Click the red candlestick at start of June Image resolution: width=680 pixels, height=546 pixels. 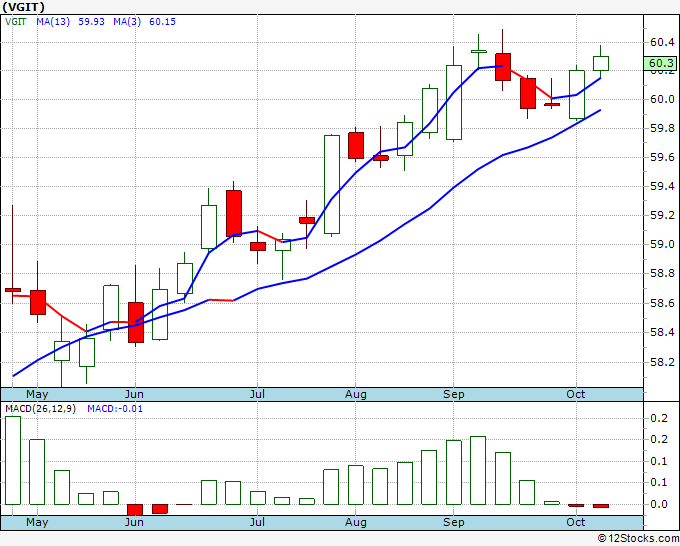coord(136,322)
